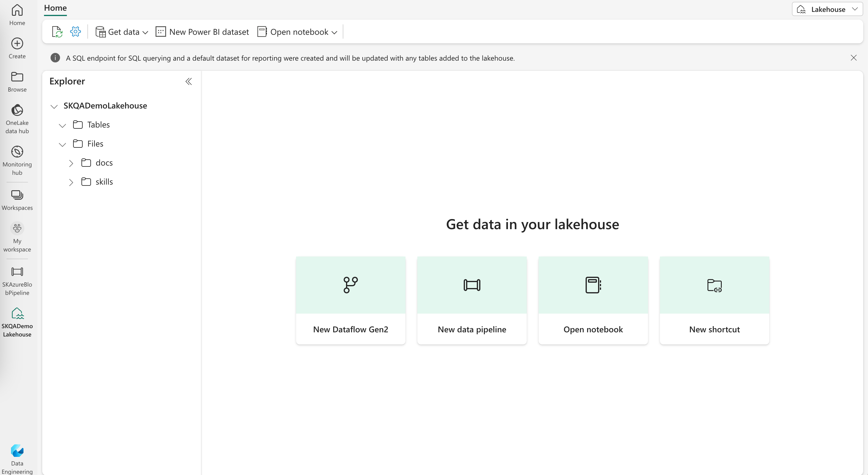Select the Tables folder icon
868x475 pixels.
[x=78, y=125]
